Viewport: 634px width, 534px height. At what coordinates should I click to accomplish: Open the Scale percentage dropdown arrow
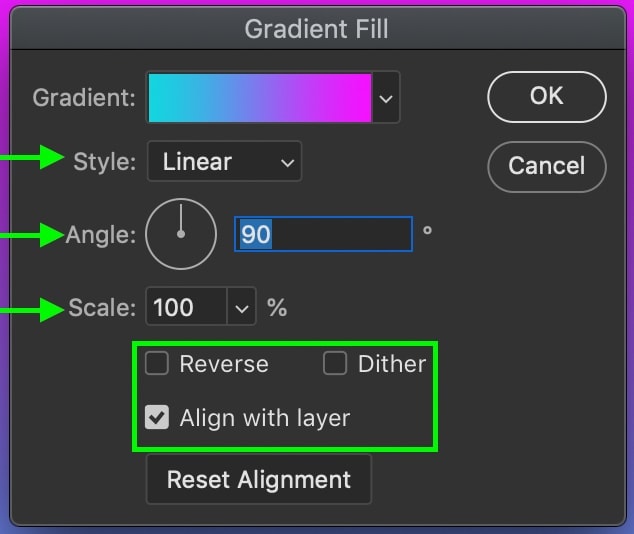242,308
